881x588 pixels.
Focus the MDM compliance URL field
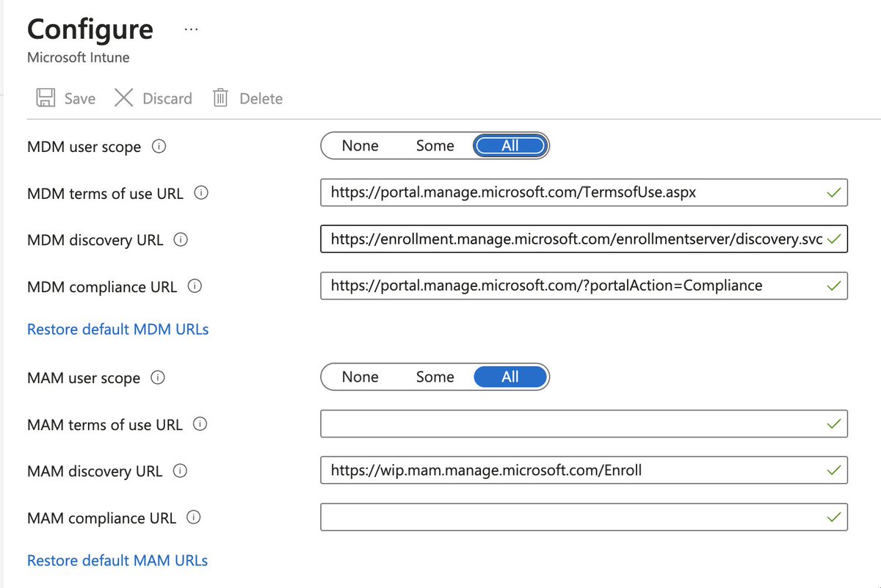[584, 286]
